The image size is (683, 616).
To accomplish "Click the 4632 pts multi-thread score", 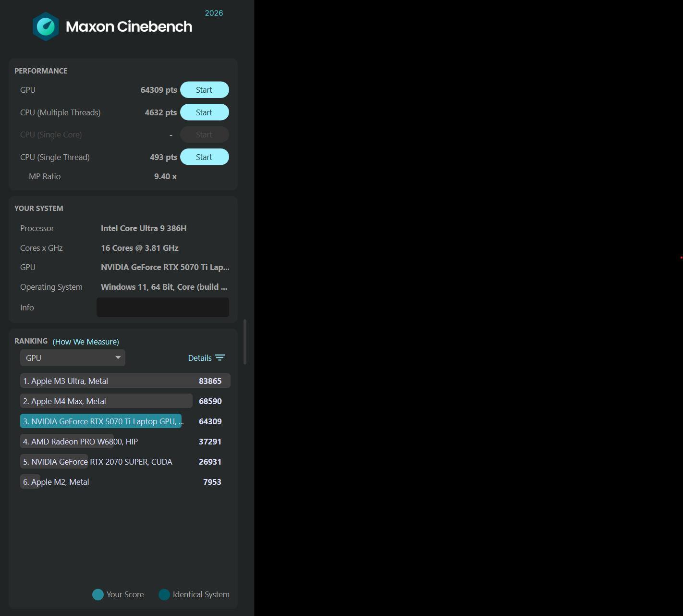I will tap(161, 112).
